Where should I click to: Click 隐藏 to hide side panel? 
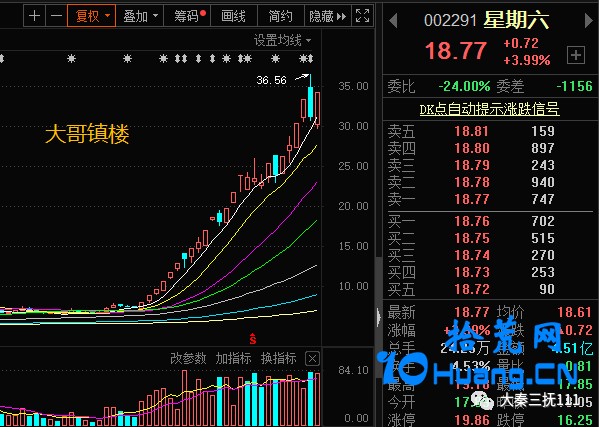click(x=327, y=16)
